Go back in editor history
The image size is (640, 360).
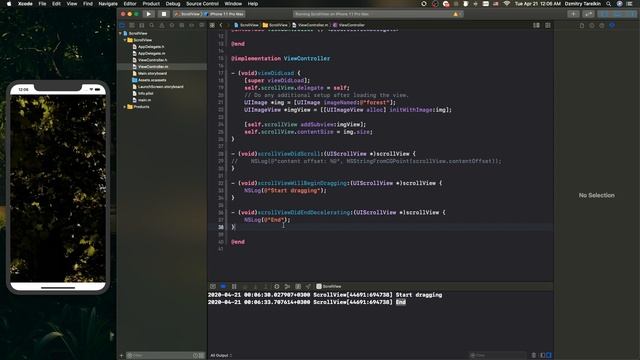221,25
